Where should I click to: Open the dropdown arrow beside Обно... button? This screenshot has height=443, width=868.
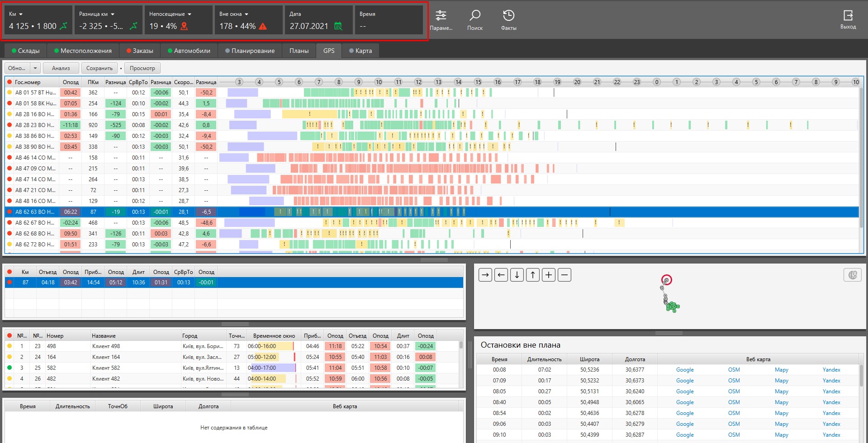point(35,68)
